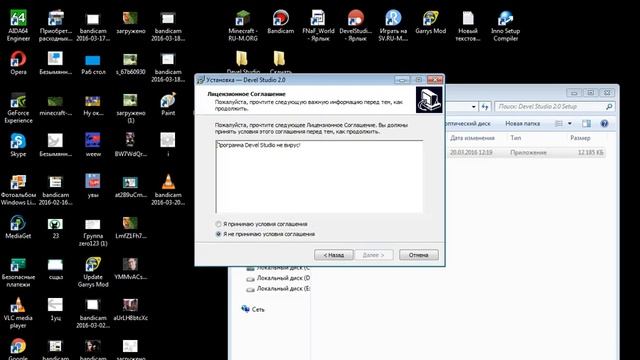Open the Приобретение расходных shortcut
This screenshot has height=360, width=640.
click(56, 25)
